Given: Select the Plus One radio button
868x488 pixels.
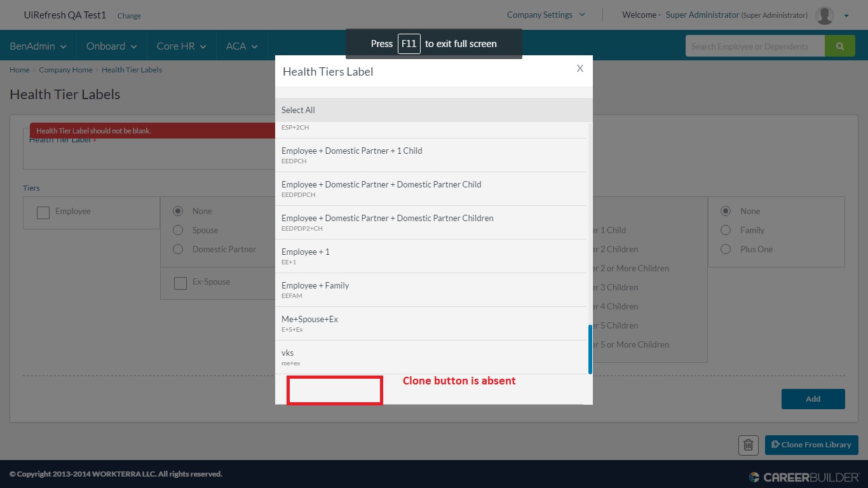Looking at the screenshot, I should pyautogui.click(x=726, y=249).
